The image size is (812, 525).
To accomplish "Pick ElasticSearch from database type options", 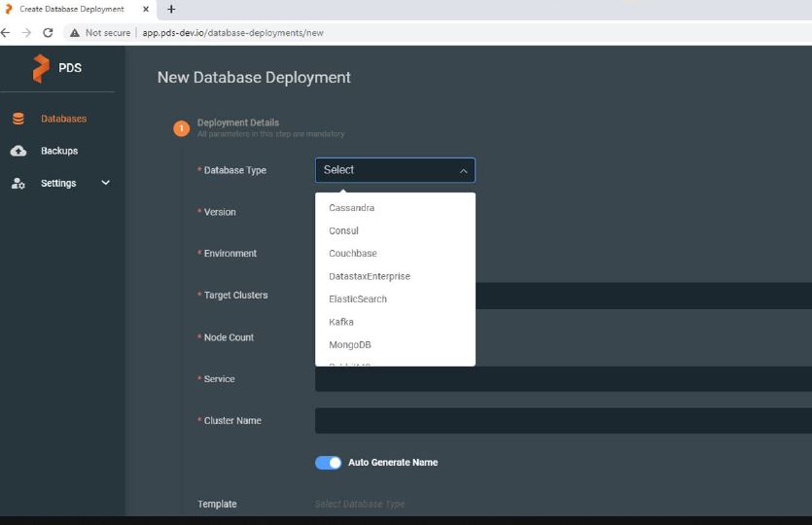I will pyautogui.click(x=358, y=299).
